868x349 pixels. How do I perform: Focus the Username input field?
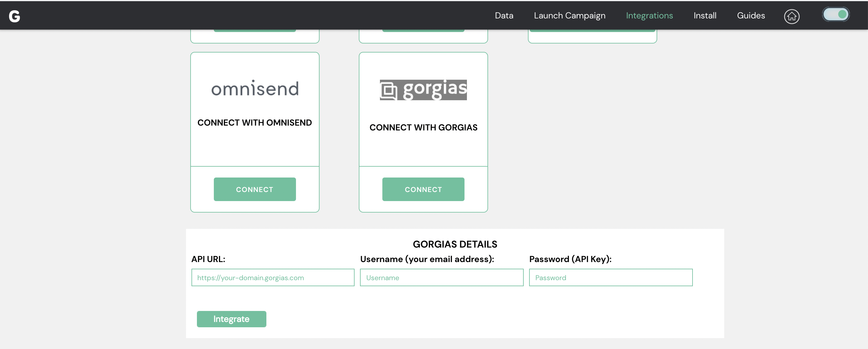point(442,277)
